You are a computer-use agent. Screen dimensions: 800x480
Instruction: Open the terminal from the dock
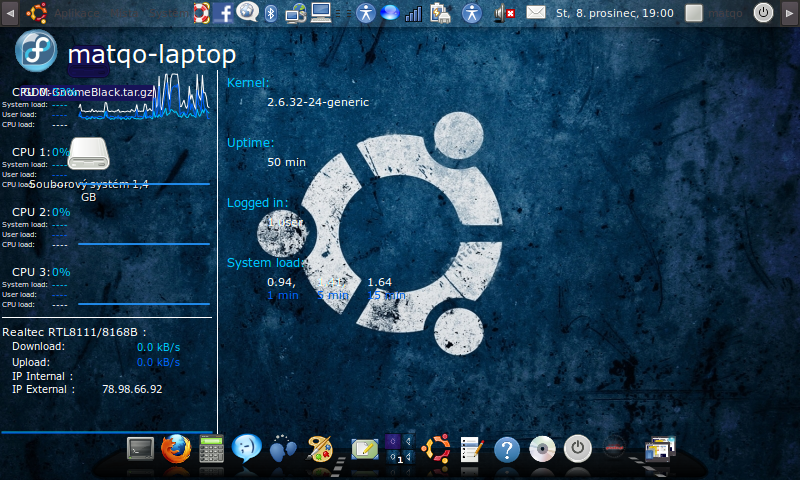coord(140,448)
